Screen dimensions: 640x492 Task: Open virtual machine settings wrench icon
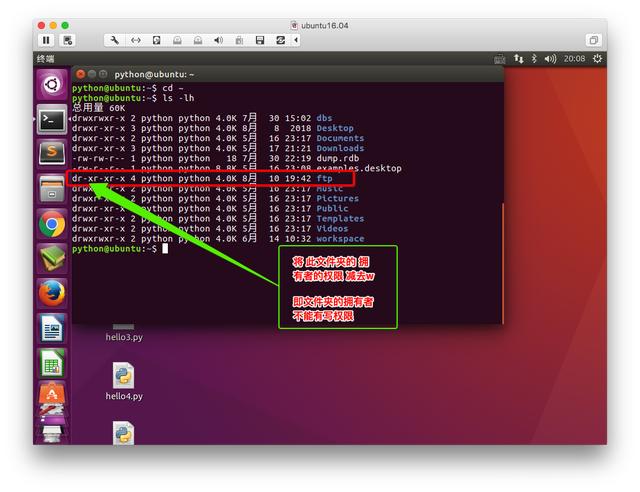click(115, 40)
